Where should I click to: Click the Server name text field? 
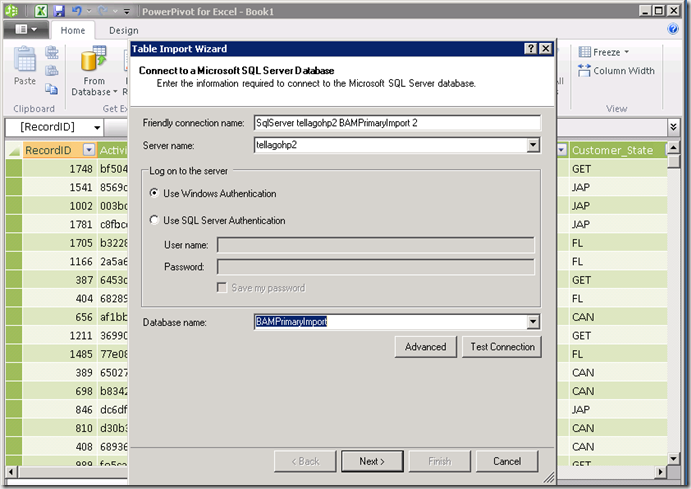(390, 145)
